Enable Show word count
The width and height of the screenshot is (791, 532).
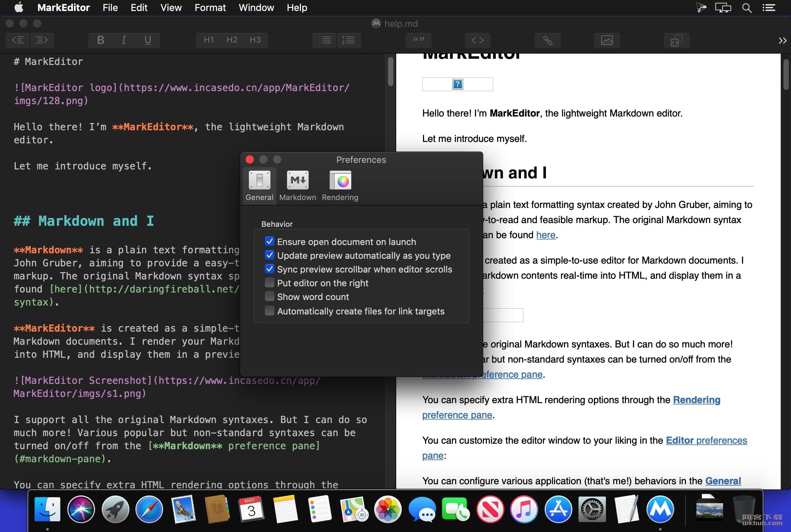pyautogui.click(x=270, y=297)
